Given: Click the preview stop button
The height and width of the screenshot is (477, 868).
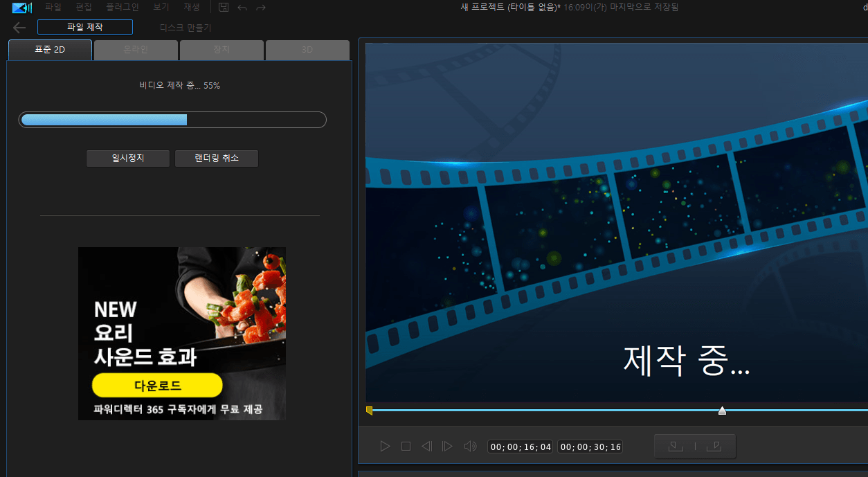Looking at the screenshot, I should [406, 447].
